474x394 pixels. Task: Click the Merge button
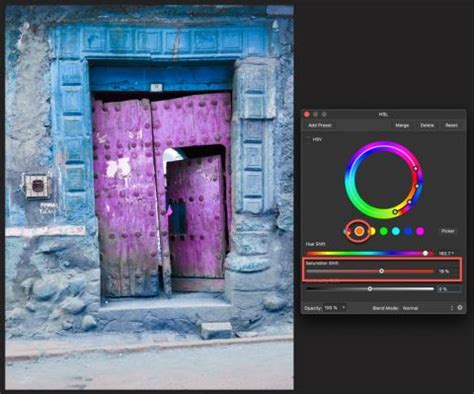click(402, 125)
